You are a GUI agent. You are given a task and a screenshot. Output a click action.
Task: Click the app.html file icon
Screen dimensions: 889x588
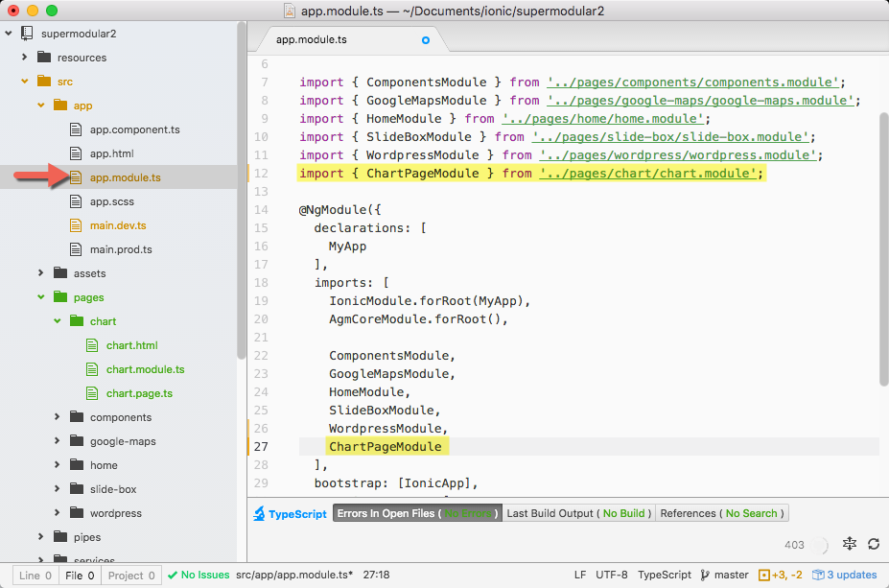(76, 153)
